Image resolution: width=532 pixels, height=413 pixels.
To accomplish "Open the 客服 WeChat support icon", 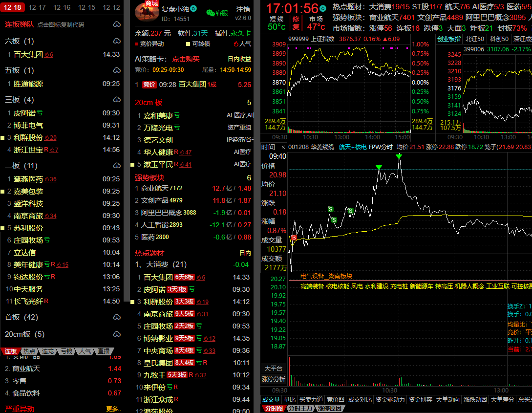I will 211,13.
